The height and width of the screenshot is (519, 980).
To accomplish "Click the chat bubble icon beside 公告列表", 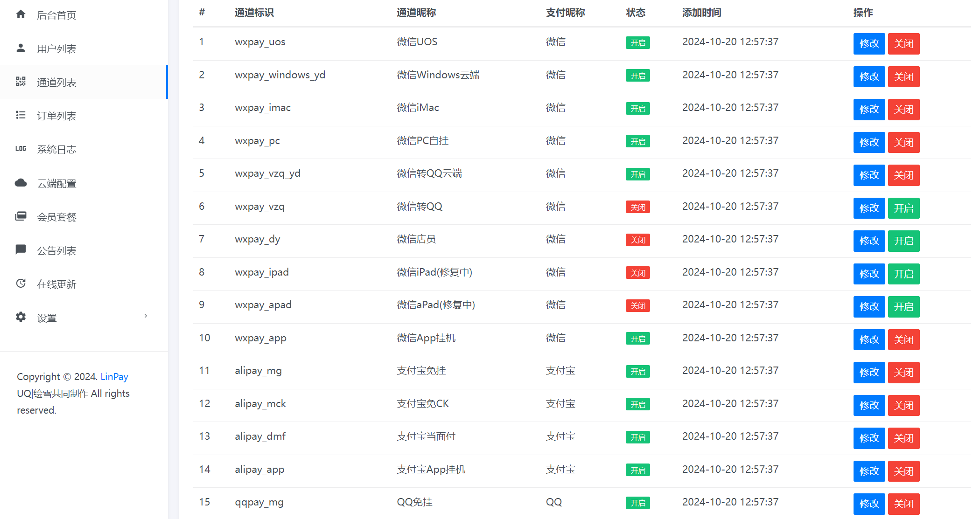I will [x=21, y=250].
